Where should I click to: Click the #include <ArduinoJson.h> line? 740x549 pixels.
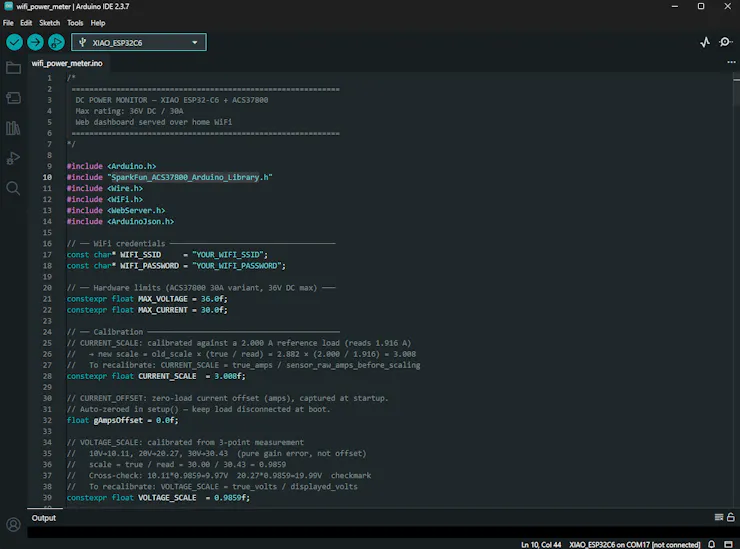click(x=120, y=221)
